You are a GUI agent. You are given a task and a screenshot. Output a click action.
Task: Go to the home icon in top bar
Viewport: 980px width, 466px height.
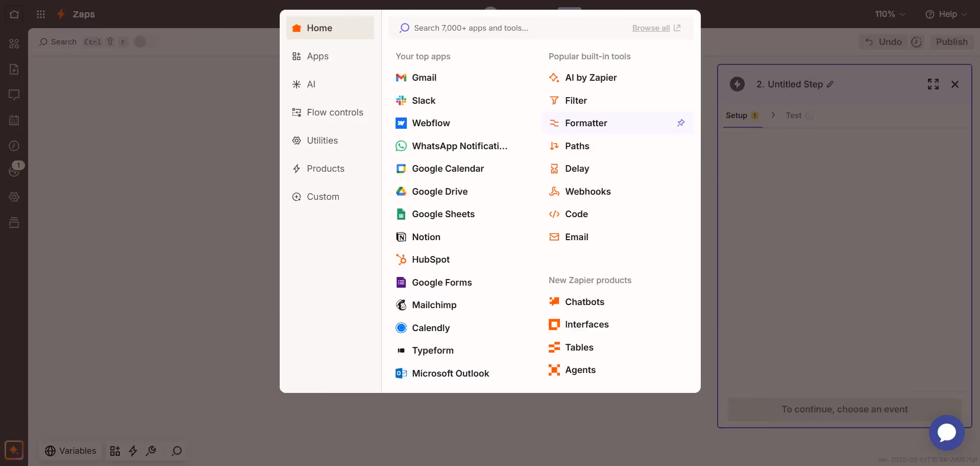point(14,14)
